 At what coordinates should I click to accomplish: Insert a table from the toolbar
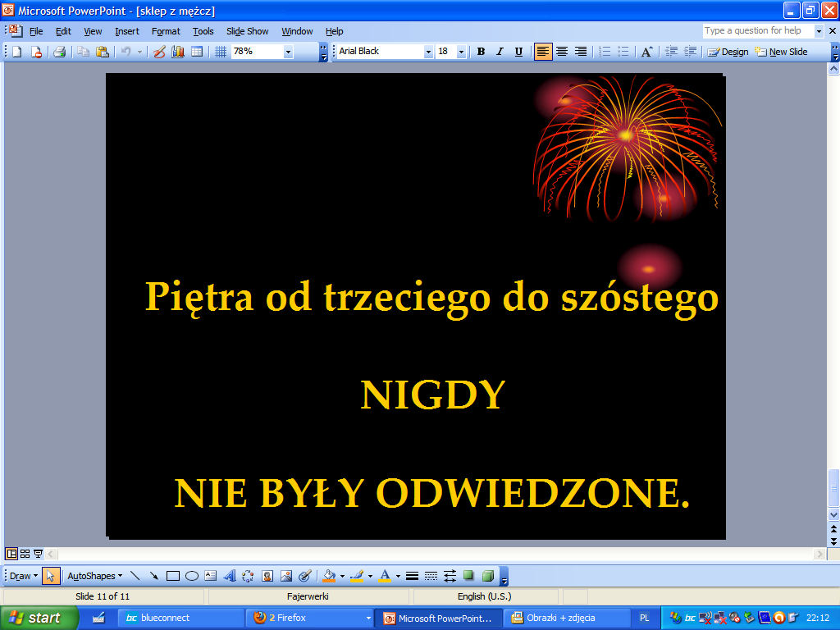click(x=197, y=52)
